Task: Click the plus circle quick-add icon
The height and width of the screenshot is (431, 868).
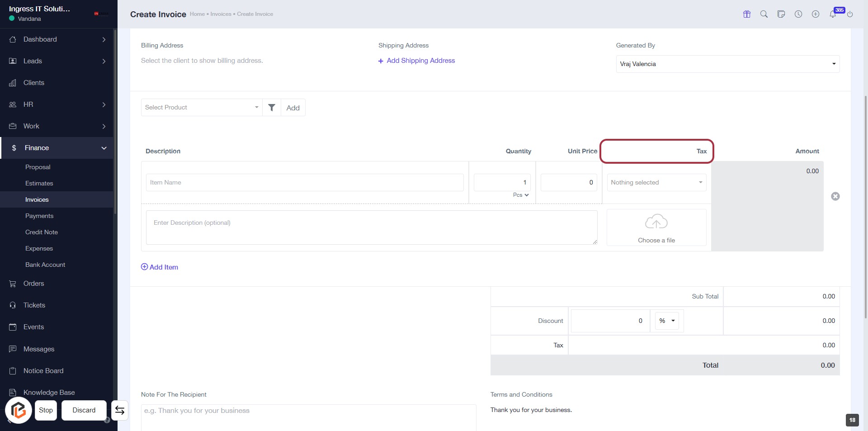Action: point(815,14)
